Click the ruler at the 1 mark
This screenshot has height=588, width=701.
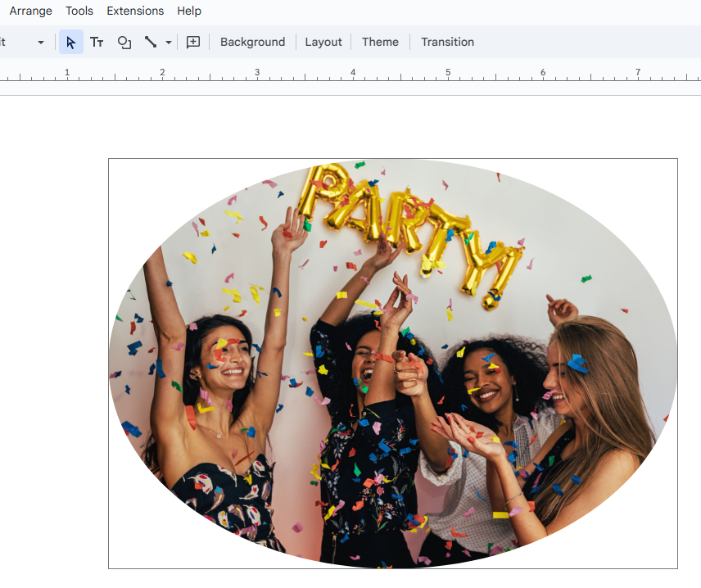(67, 74)
